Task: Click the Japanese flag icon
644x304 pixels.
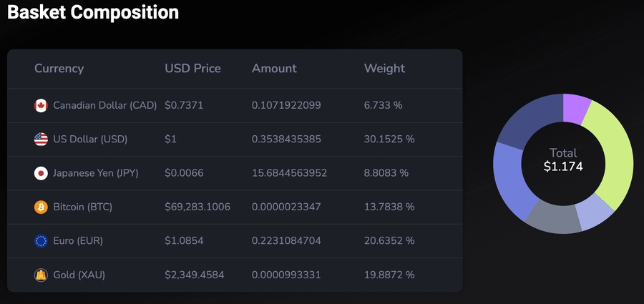Action: [x=41, y=173]
